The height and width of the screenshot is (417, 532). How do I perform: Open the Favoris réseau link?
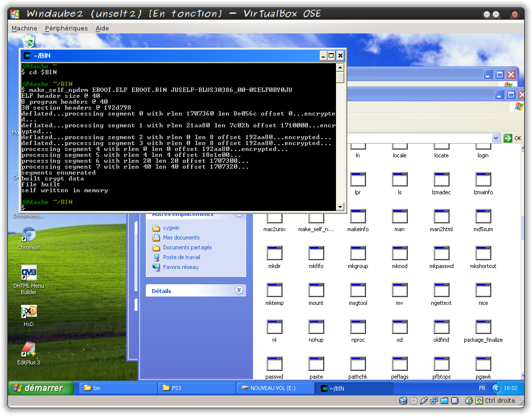point(180,267)
